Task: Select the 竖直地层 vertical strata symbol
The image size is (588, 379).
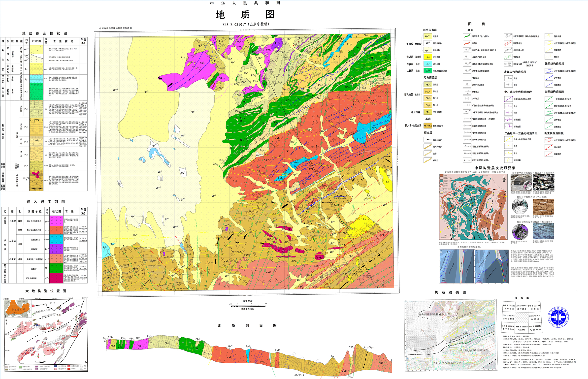Action: click(467, 78)
